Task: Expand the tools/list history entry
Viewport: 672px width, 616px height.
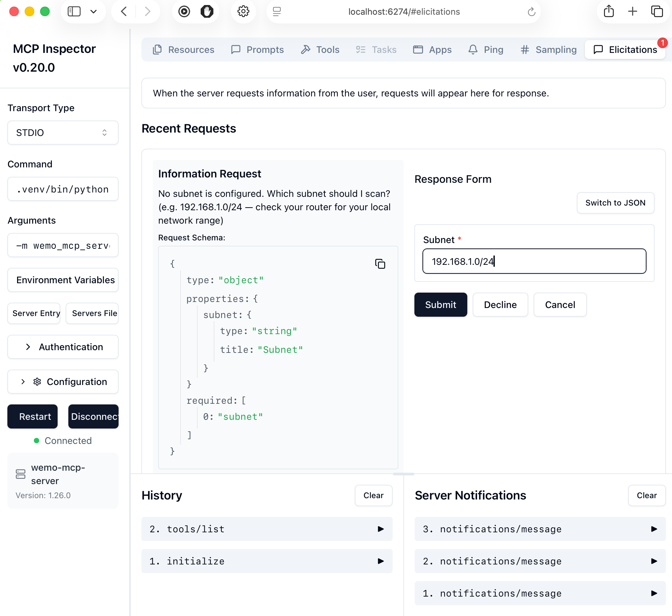Action: [267, 529]
